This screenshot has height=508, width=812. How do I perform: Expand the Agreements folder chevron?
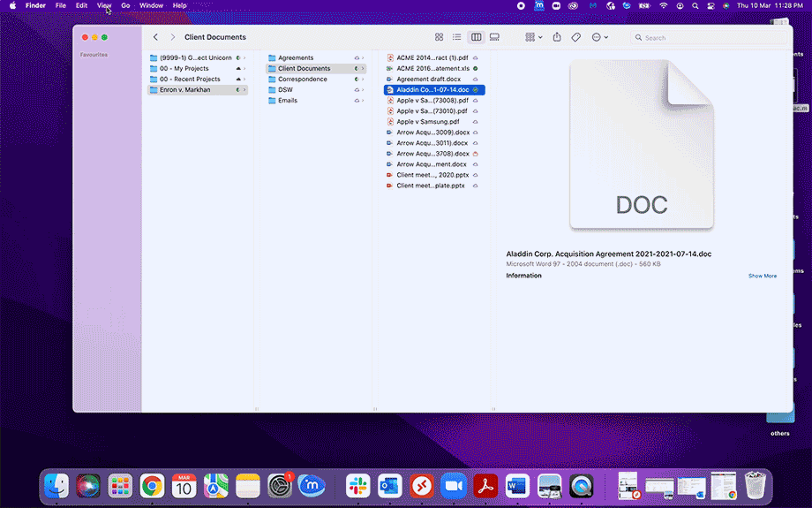363,58
